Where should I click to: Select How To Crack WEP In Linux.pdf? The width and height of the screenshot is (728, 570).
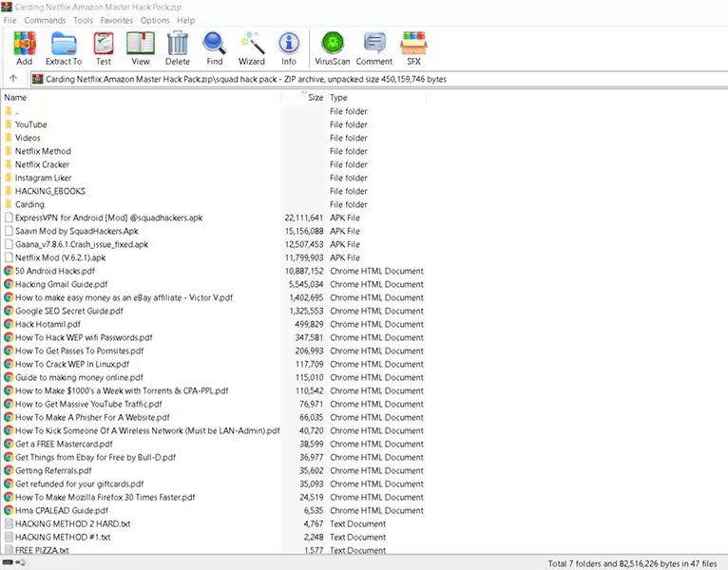(72, 364)
